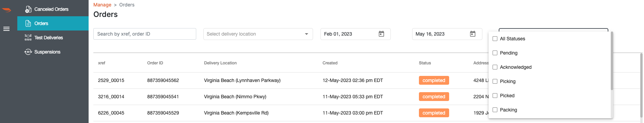
Task: Click the 11-May-2023 05:33 pm EDT date
Action: [353, 97]
